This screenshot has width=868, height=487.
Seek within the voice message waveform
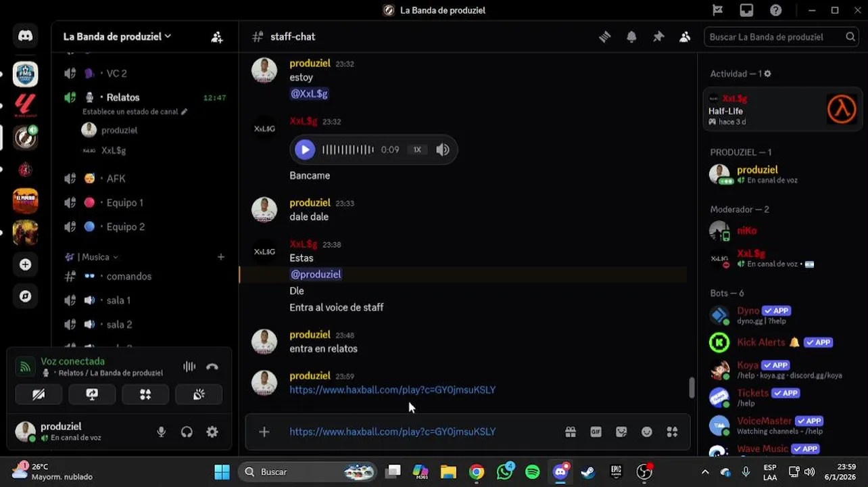point(347,149)
